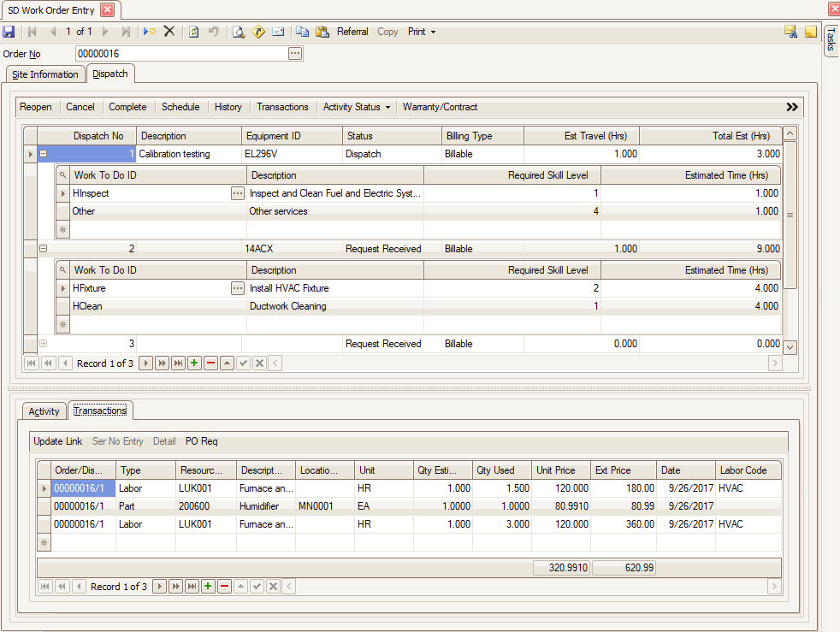Image resolution: width=840 pixels, height=632 pixels.
Task: Click the Paste clipboard icon
Action: tap(322, 32)
